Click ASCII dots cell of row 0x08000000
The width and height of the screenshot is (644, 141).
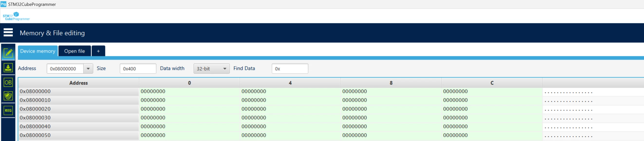point(593,92)
